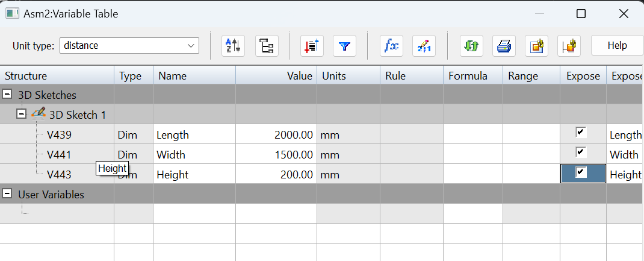Uncheck Expose for the Length variable
This screenshot has width=644, height=261.
point(581,132)
